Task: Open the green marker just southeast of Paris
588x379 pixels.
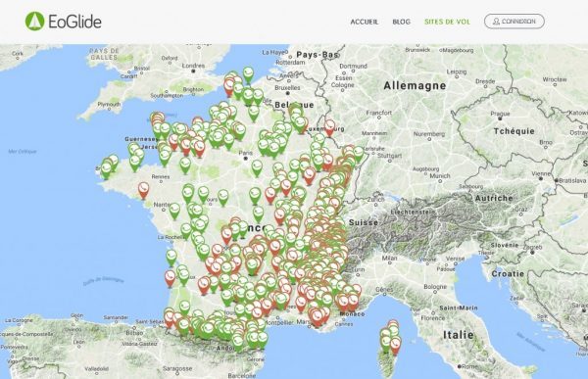Action: (x=257, y=167)
